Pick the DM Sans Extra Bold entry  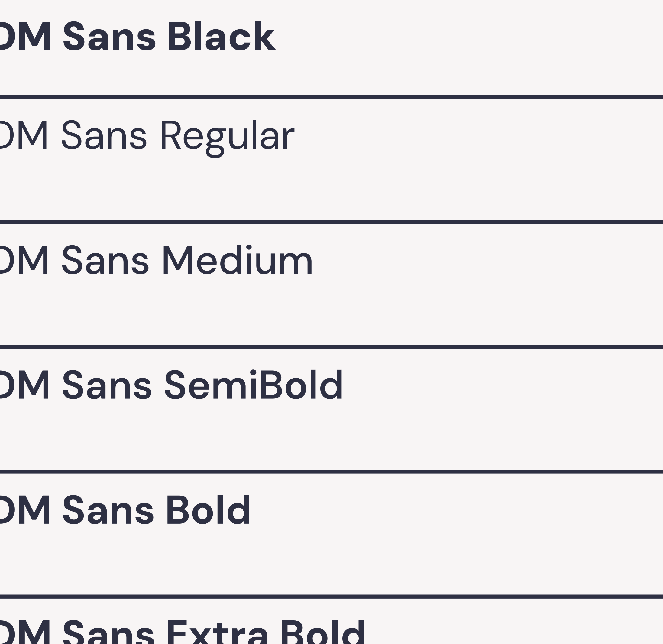point(183,633)
